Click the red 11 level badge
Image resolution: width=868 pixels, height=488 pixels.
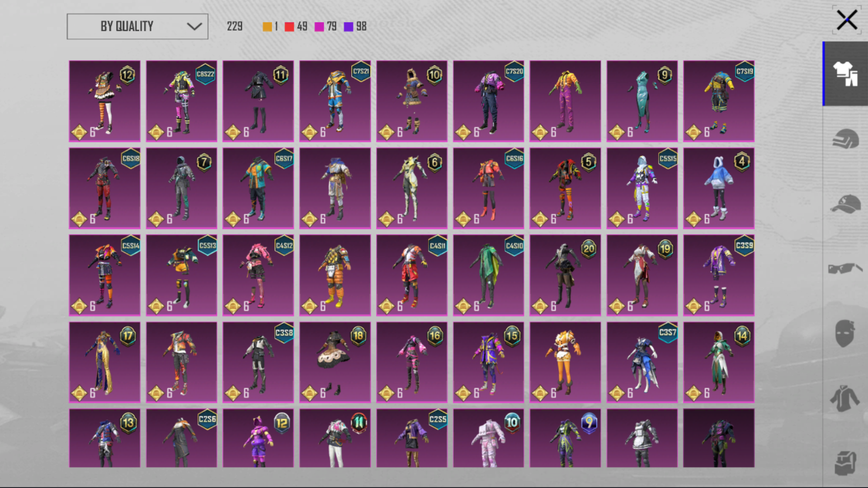click(359, 423)
